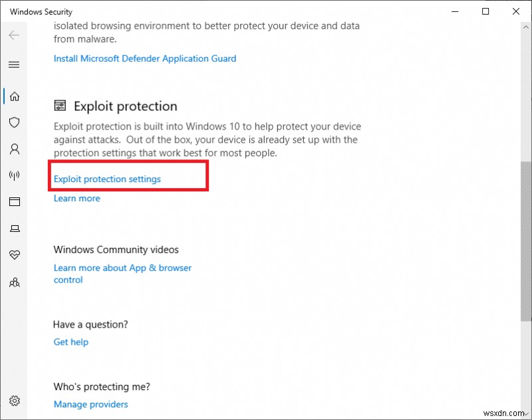Maximize the Windows Security window
Image resolution: width=532 pixels, height=420 pixels.
pyautogui.click(x=485, y=11)
